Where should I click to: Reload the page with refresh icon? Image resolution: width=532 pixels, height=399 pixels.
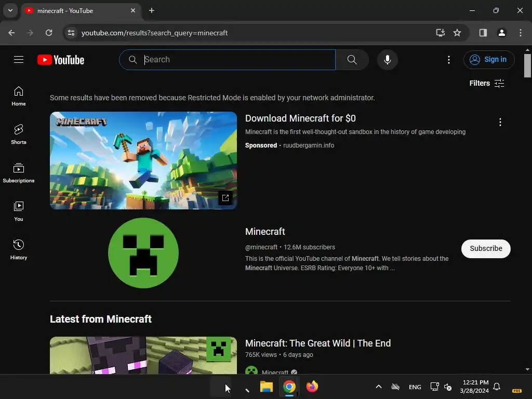[49, 33]
